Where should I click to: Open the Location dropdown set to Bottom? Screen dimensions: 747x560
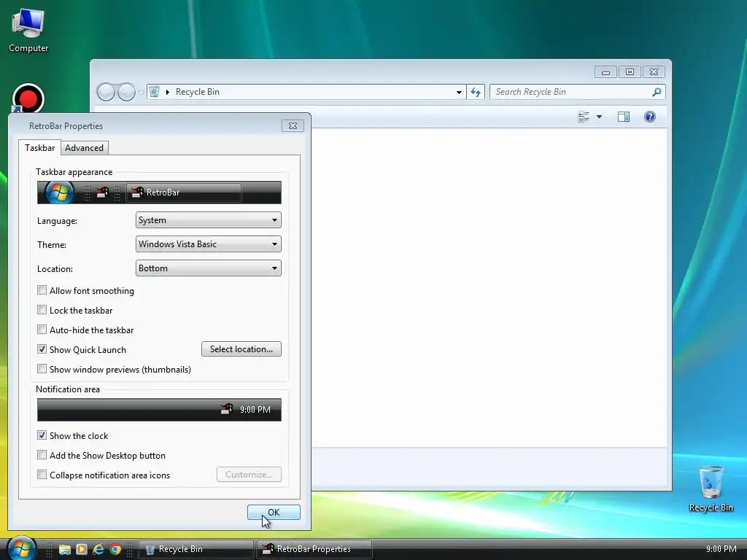click(208, 268)
